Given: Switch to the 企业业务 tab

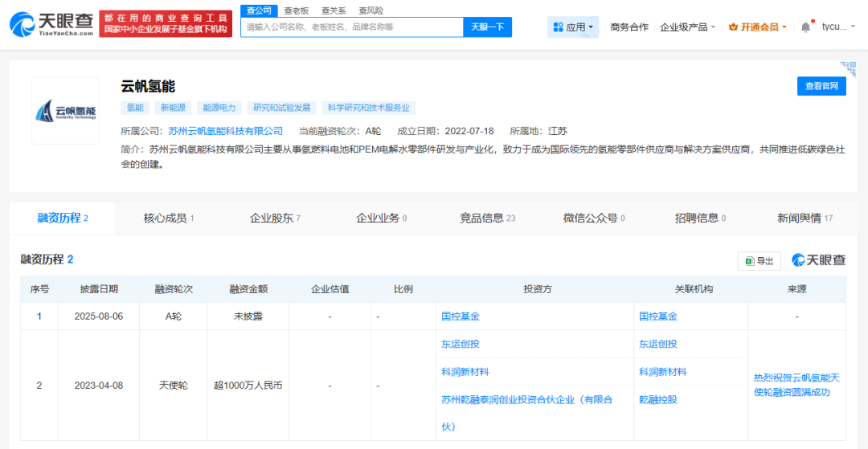Looking at the screenshot, I should click(x=381, y=218).
